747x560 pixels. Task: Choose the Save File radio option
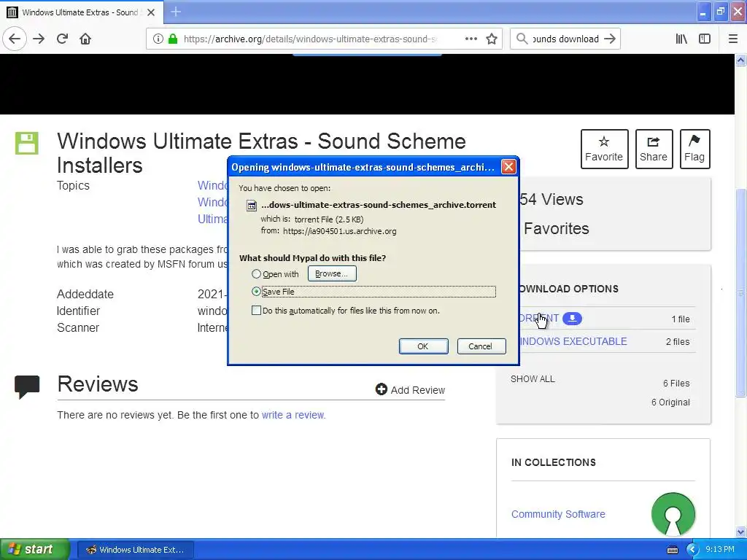256,292
